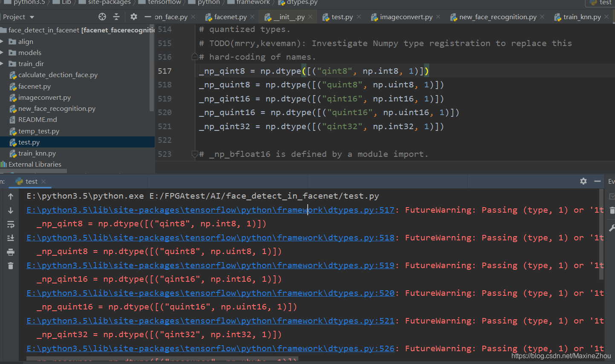Viewport: 615px width, 364px height.
Task: Select imageconvert.py in project tree
Action: pyautogui.click(x=44, y=97)
